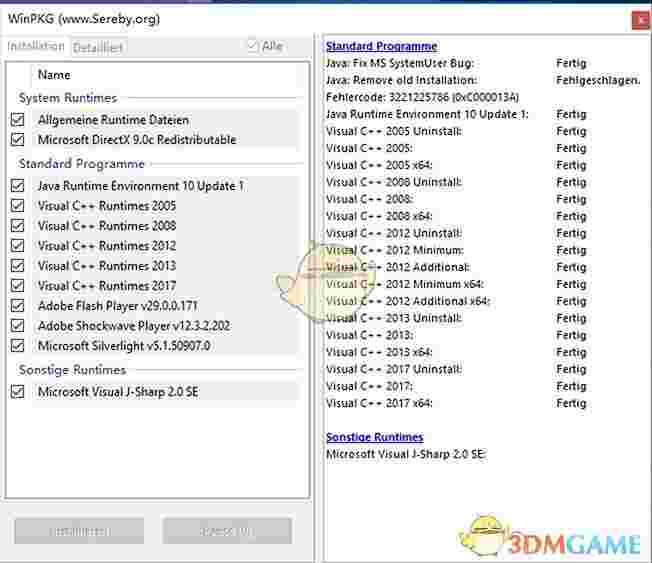Toggle Visual C++ Runtimes 2013 checkbox
Image resolution: width=652 pixels, height=563 pixels.
point(17,265)
